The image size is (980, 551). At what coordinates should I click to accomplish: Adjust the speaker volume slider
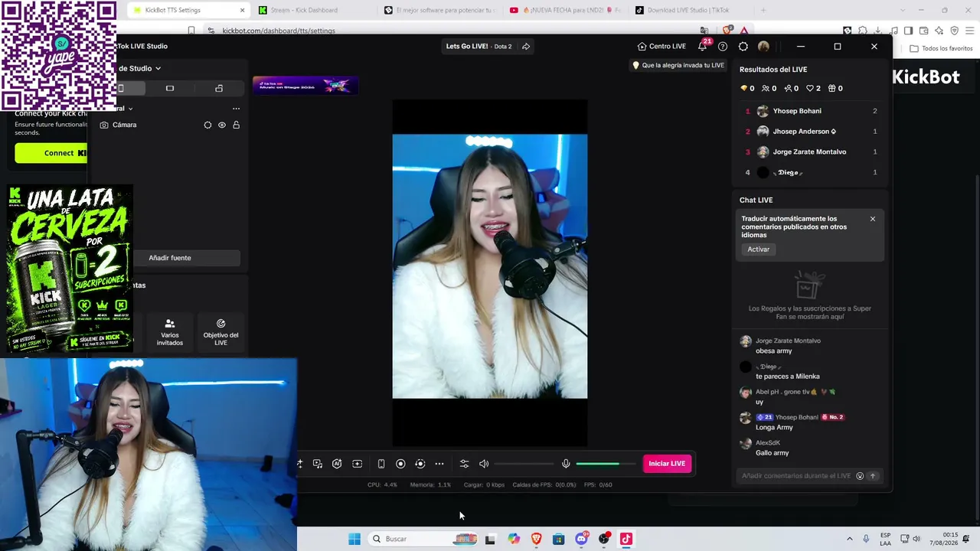(x=524, y=464)
